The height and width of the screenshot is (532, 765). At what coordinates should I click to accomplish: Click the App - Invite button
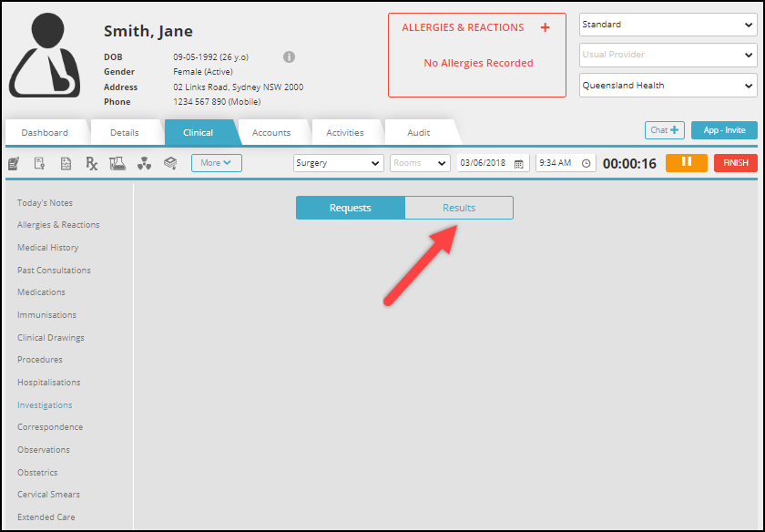pos(725,130)
